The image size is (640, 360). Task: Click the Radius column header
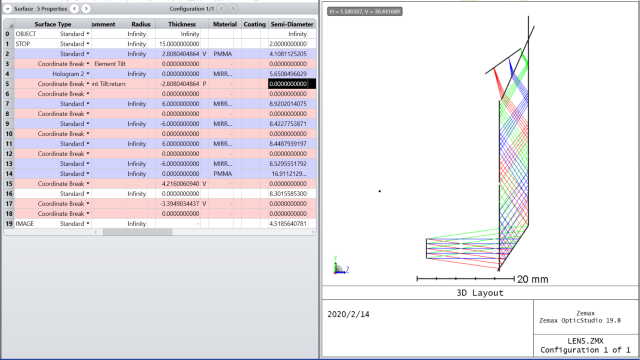141,24
